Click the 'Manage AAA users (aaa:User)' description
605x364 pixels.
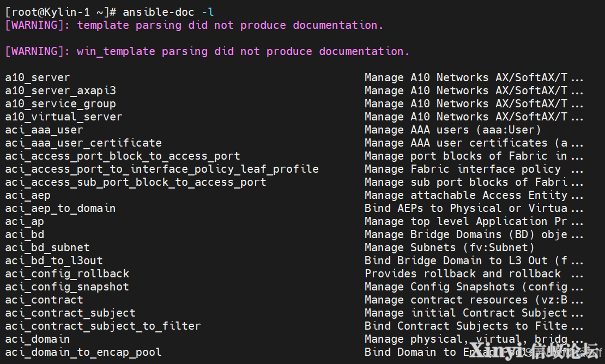point(453,130)
